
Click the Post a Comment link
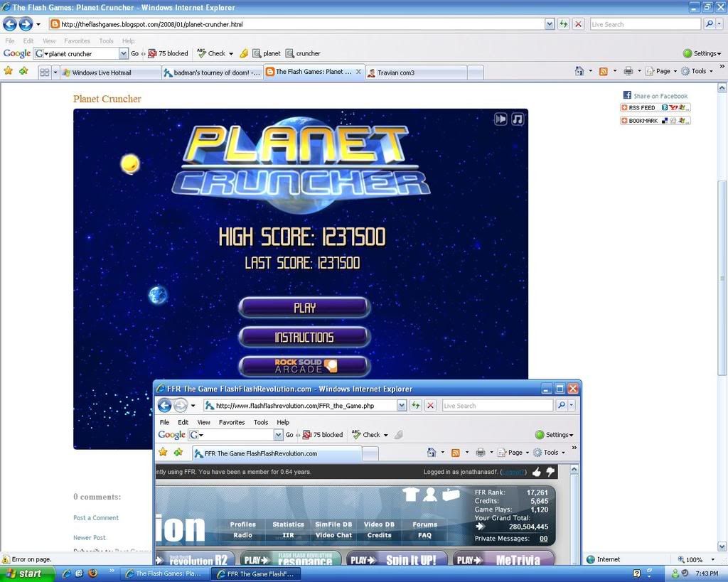[x=96, y=518]
